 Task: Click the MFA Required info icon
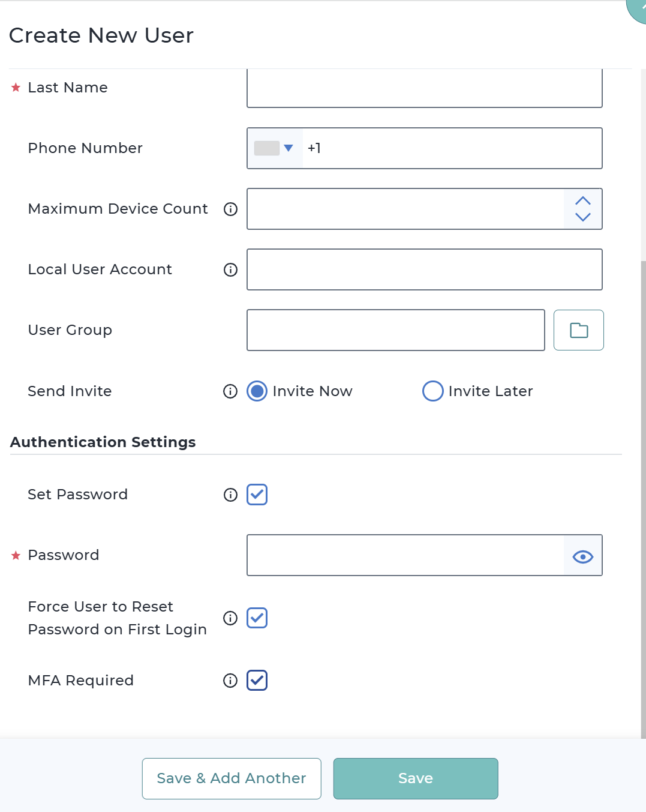click(230, 681)
